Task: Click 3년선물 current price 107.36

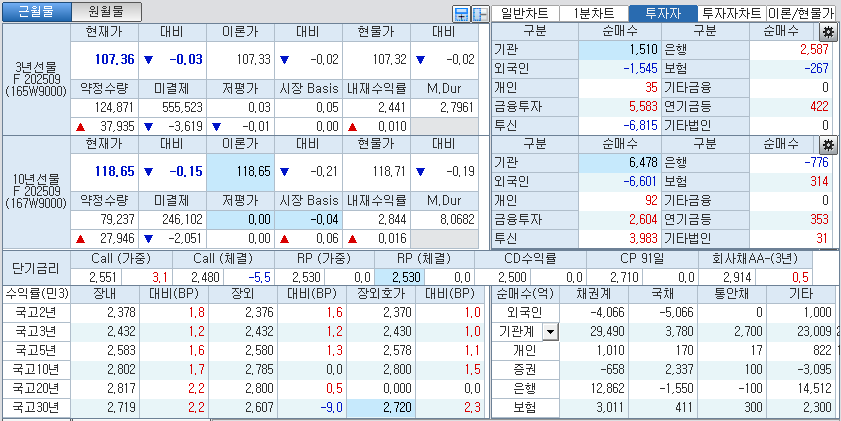Action: pyautogui.click(x=115, y=60)
